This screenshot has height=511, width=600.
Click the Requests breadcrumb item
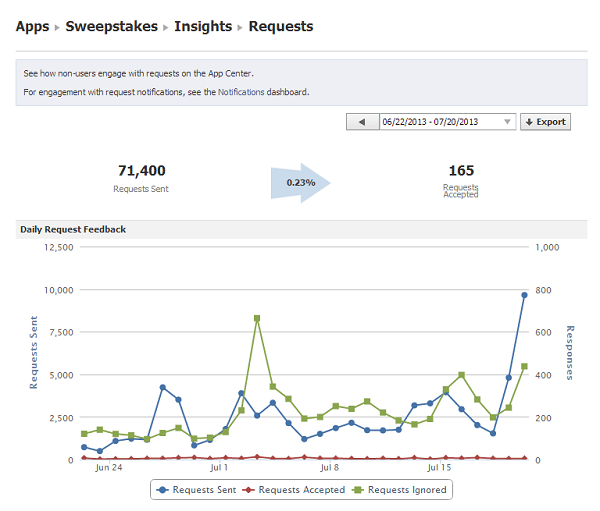(280, 26)
